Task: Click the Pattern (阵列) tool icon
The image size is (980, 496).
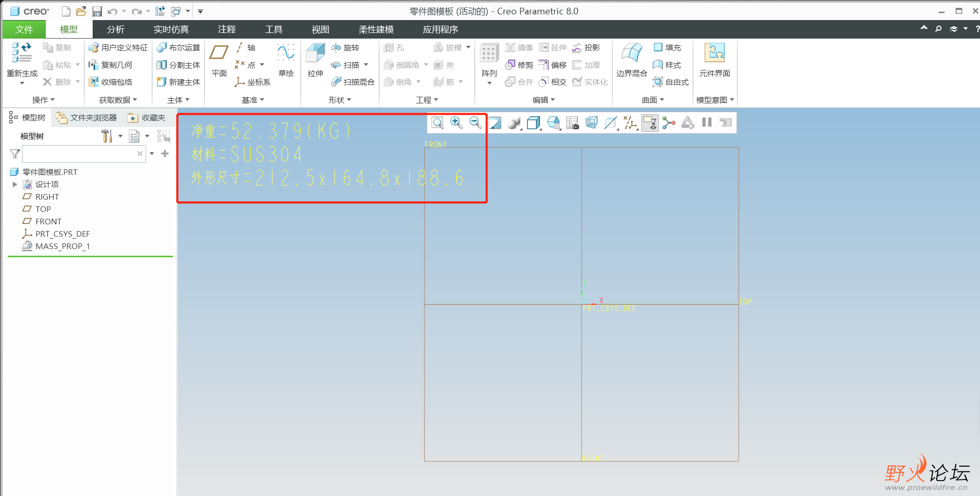Action: (489, 54)
